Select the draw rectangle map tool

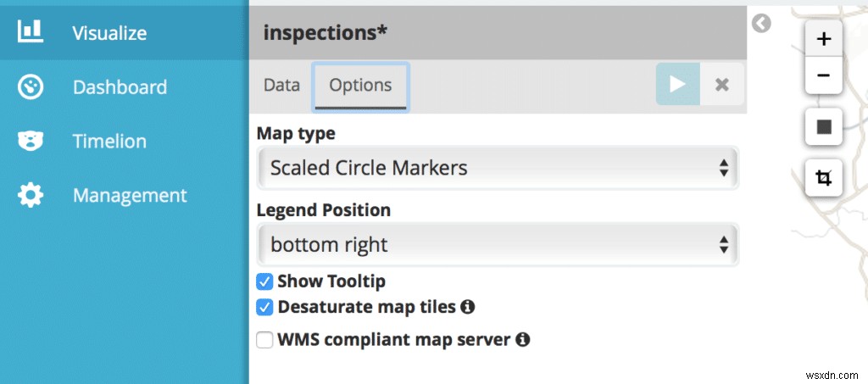pos(823,127)
